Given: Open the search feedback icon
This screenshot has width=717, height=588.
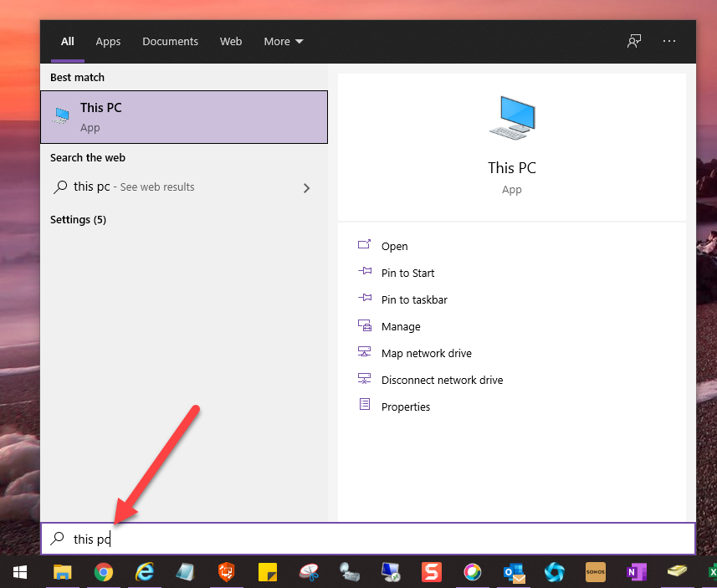Looking at the screenshot, I should click(634, 41).
